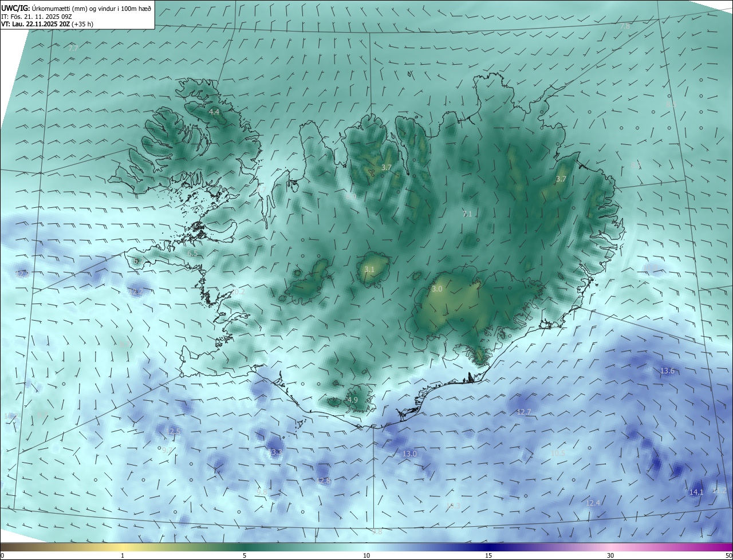Click the 'VT: Lau. 22.11.2025 20Z' line
Image resolution: width=733 pixels, height=560 pixels.
tap(35, 24)
